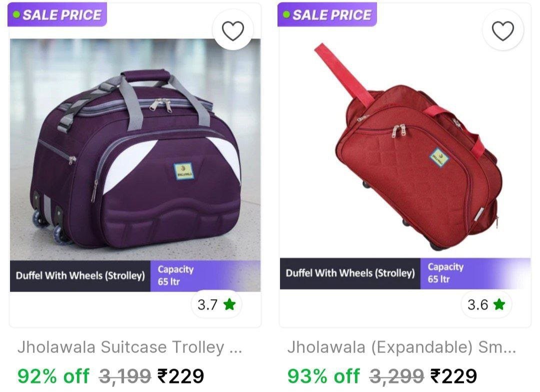Click the green dot on the left SALE PRICE badge
Screen dimensions: 540x392
[x=15, y=14]
